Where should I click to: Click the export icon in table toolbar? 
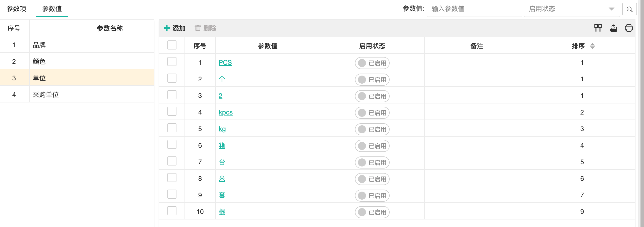613,28
